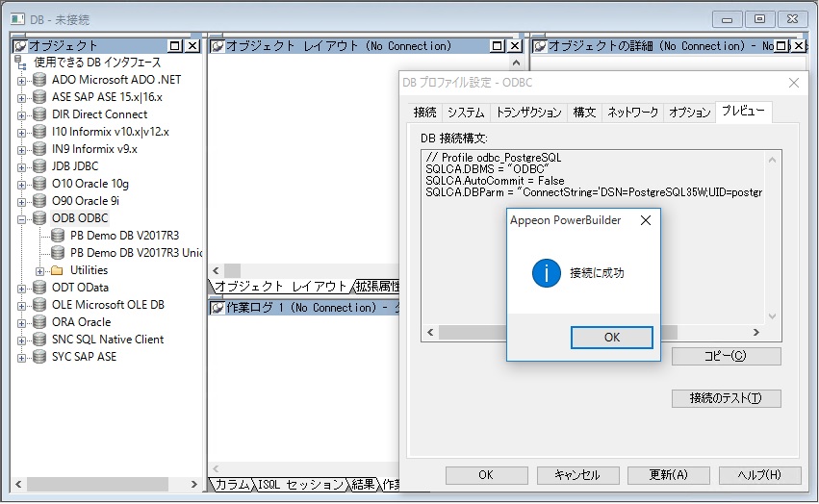This screenshot has width=819, height=504.
Task: Click the ODT OData database icon
Action: pyautogui.click(x=39, y=288)
